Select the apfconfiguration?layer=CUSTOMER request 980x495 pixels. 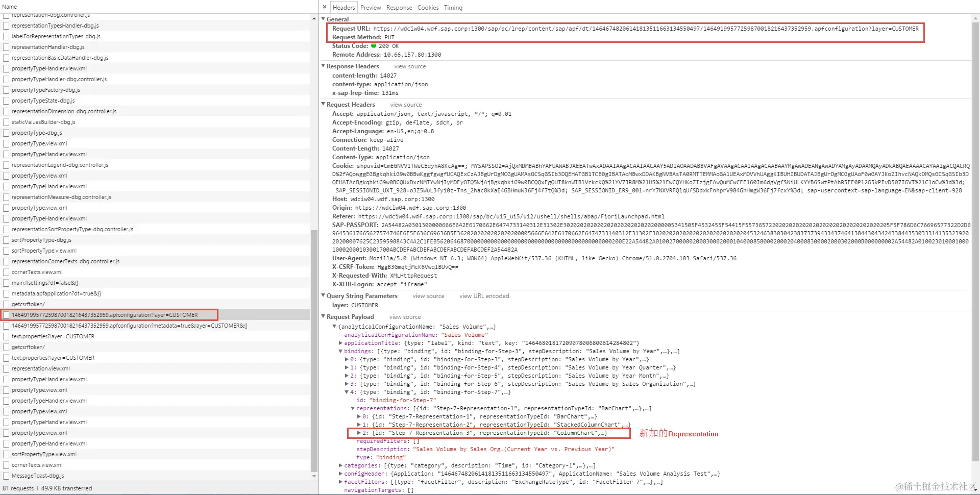pyautogui.click(x=155, y=315)
